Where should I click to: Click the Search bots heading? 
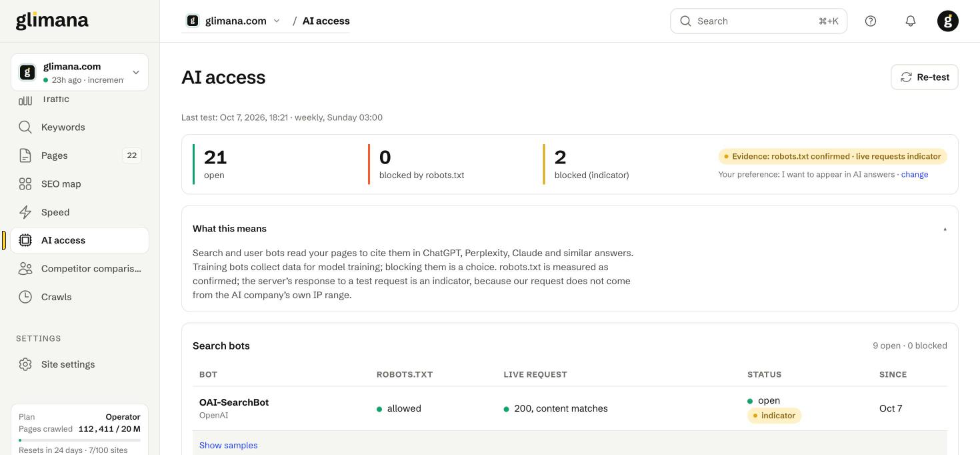[221, 346]
